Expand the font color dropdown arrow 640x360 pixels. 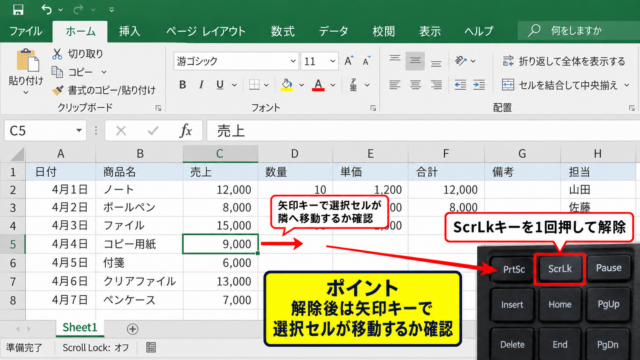tap(333, 85)
